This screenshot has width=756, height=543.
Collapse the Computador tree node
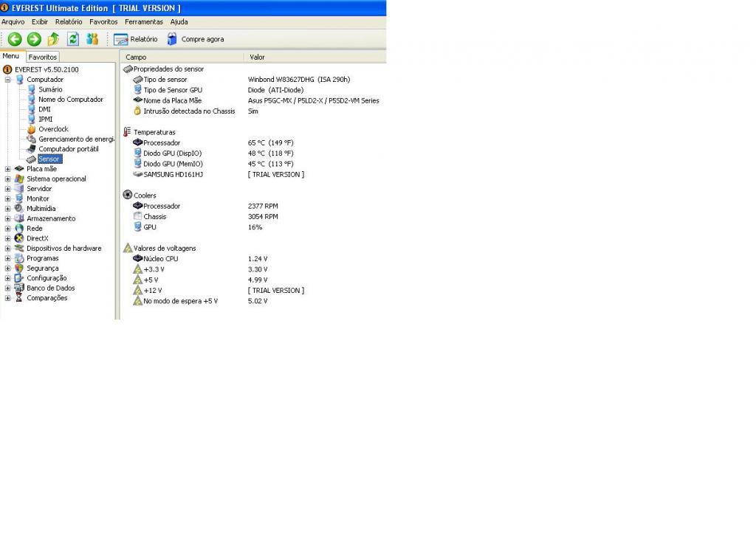7,80
